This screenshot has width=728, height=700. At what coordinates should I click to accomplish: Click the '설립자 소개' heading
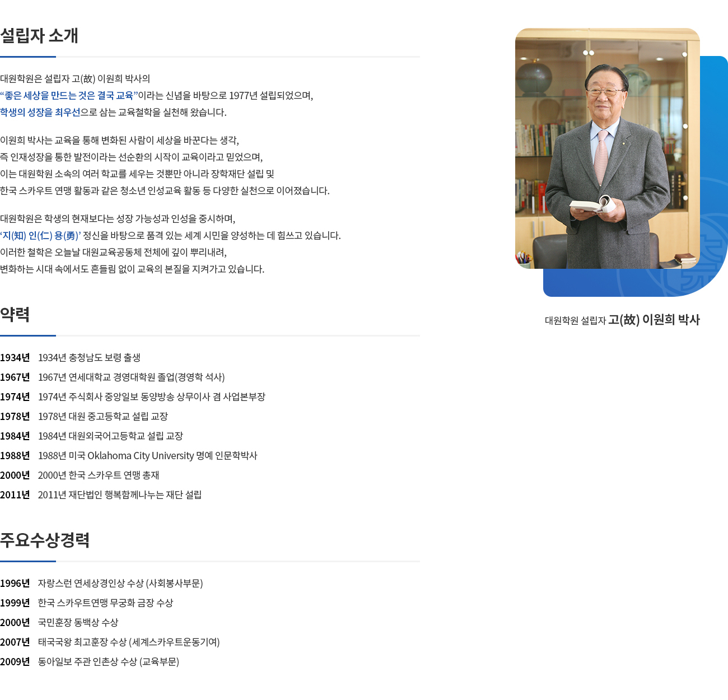point(39,36)
